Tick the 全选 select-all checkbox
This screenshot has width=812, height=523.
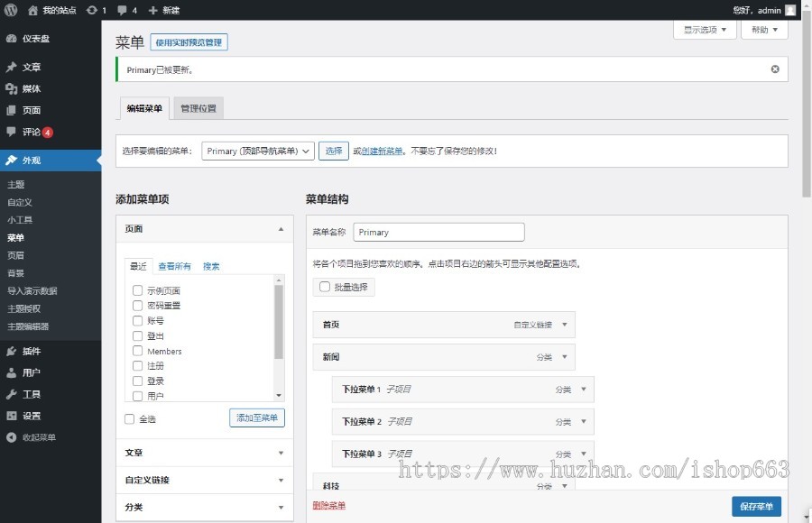(129, 419)
